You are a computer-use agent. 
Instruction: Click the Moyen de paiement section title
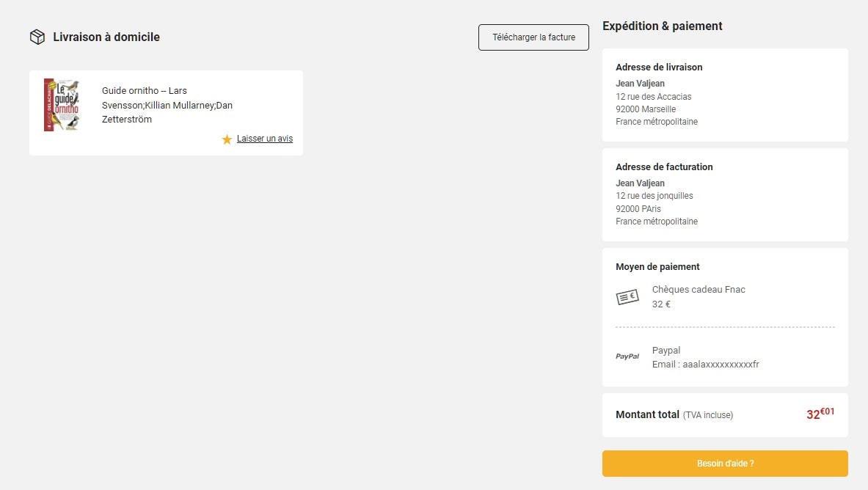point(657,266)
